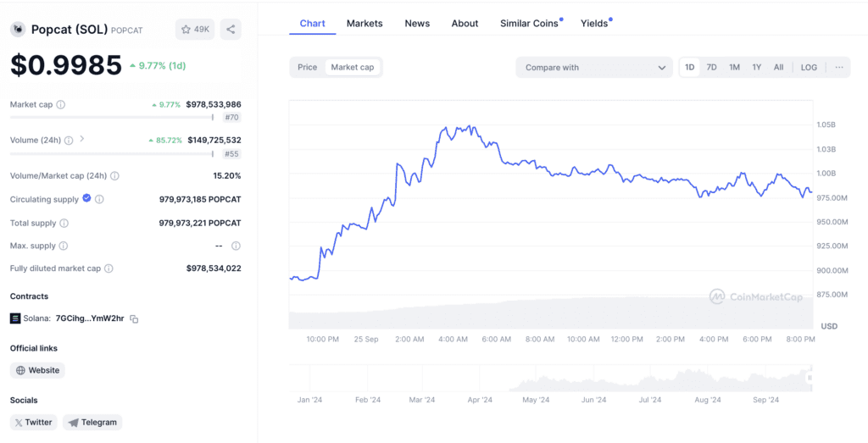Open the News tab
This screenshot has width=868, height=443.
(417, 23)
